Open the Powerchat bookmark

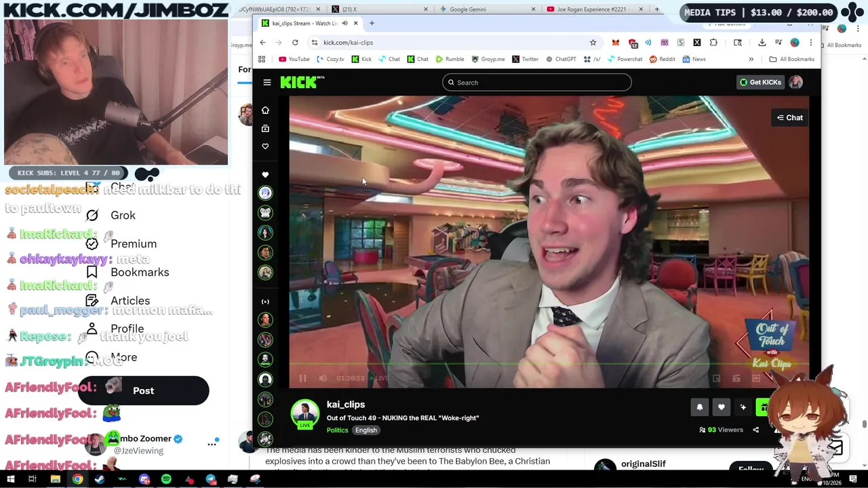tap(625, 59)
